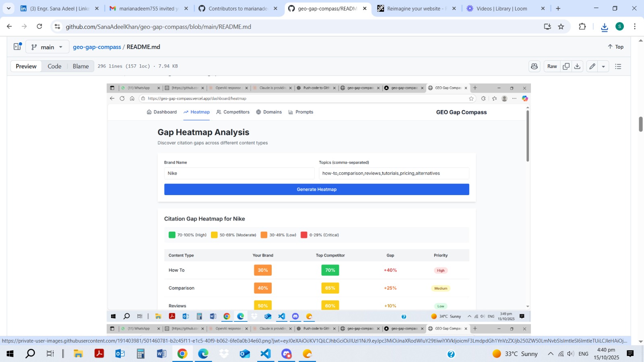This screenshot has width=644, height=362.
Task: Open Adobe Acrobat from the taskbar
Action: [99, 354]
